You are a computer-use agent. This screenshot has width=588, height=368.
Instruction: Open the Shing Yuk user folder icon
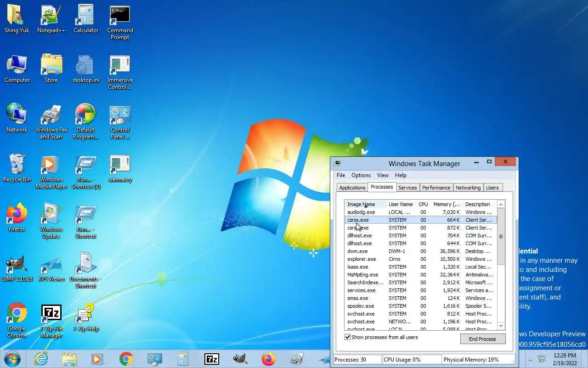tap(17, 19)
